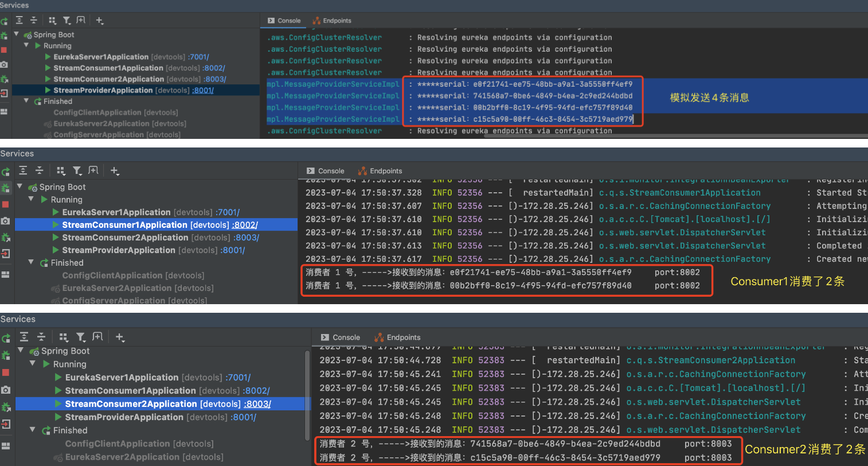Open :8003/ link in bottom panel
This screenshot has width=868, height=466.
258,404
